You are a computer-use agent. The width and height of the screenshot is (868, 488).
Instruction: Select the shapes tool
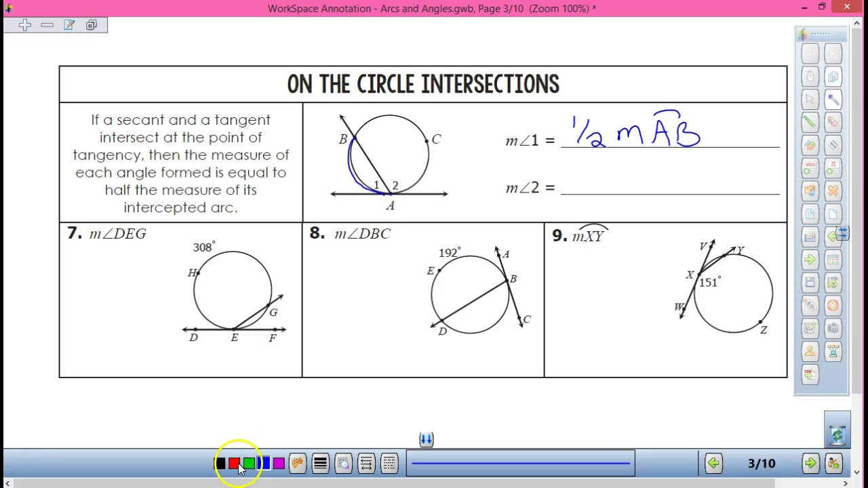[810, 146]
